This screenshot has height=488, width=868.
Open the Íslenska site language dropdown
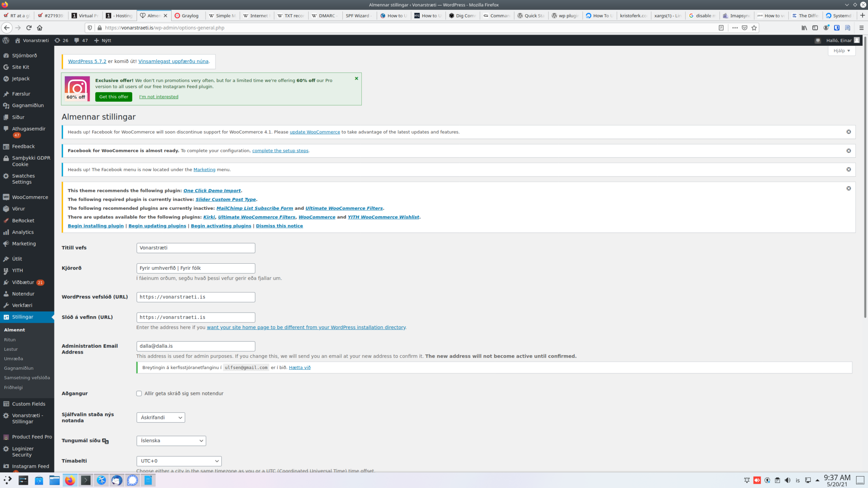(171, 441)
